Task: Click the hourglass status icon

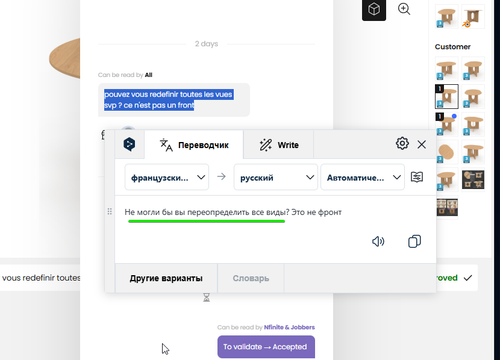Action: [x=207, y=297]
